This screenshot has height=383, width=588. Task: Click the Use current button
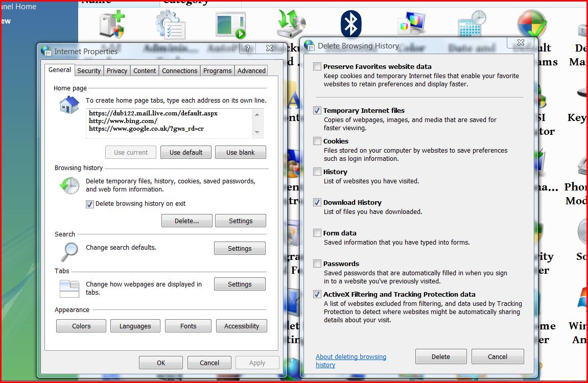coord(130,152)
